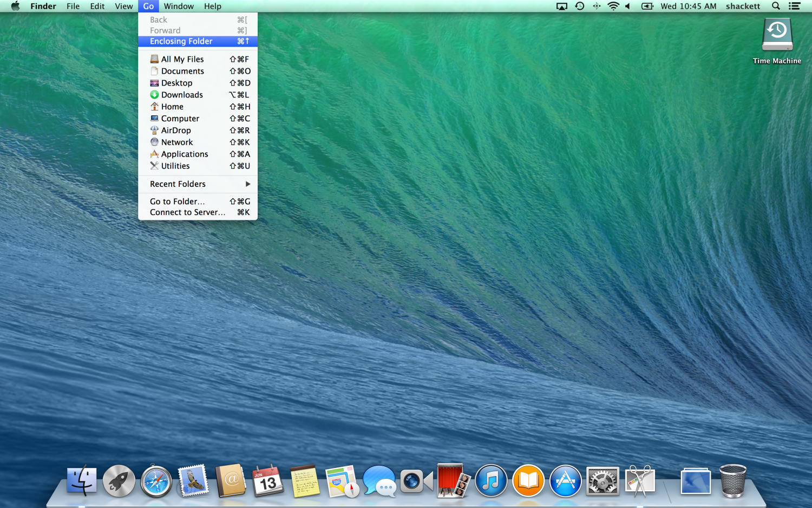The width and height of the screenshot is (812, 508).
Task: Open the Calendar app in the Dock
Action: [x=268, y=481]
